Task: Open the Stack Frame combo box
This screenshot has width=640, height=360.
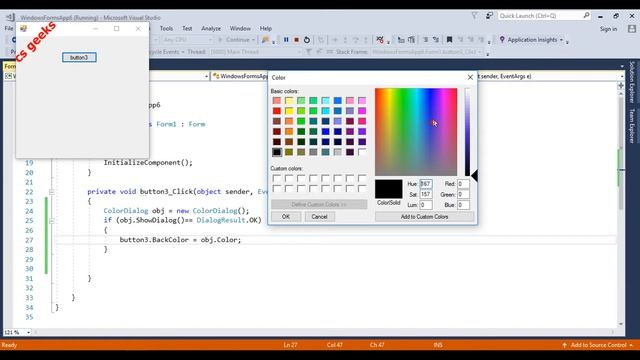Action: pos(427,52)
